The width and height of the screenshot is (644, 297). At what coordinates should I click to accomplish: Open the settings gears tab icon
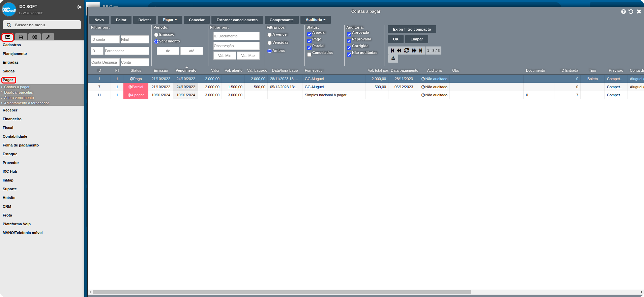pyautogui.click(x=34, y=37)
